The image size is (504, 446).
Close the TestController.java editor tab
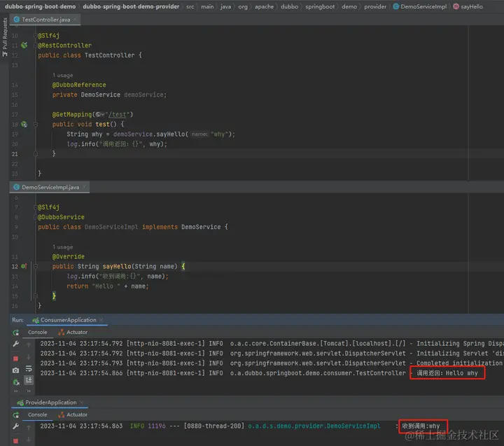pyautogui.click(x=75, y=20)
